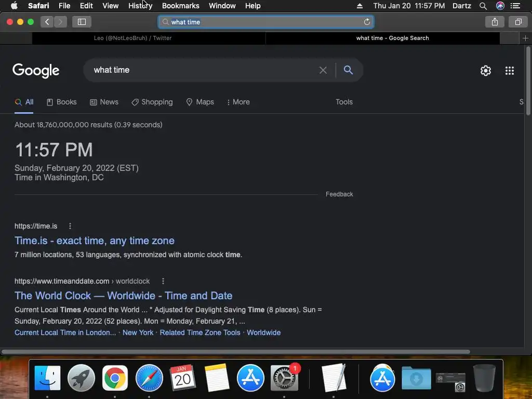Click the Safari forward arrow button

[60, 22]
